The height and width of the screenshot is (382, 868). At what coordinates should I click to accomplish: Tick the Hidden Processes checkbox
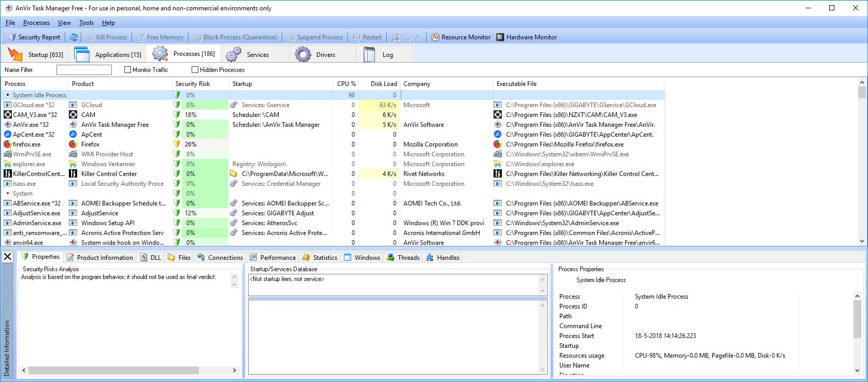[195, 70]
